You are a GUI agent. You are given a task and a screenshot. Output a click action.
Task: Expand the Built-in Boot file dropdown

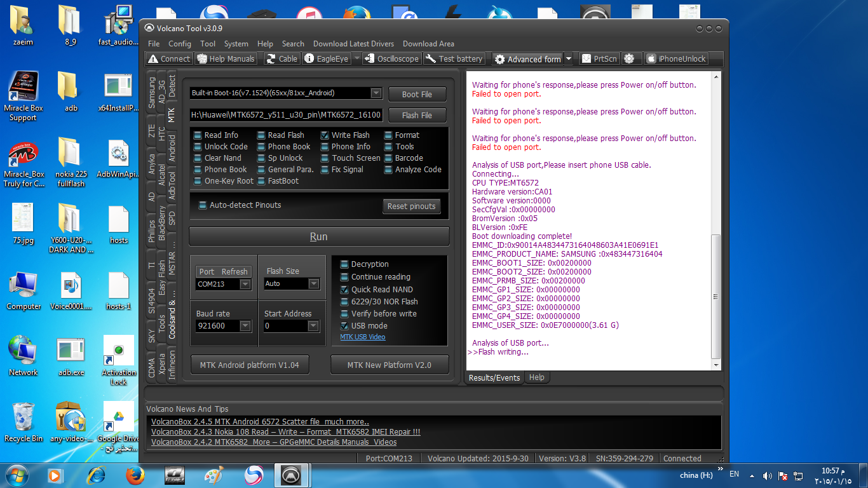click(376, 93)
